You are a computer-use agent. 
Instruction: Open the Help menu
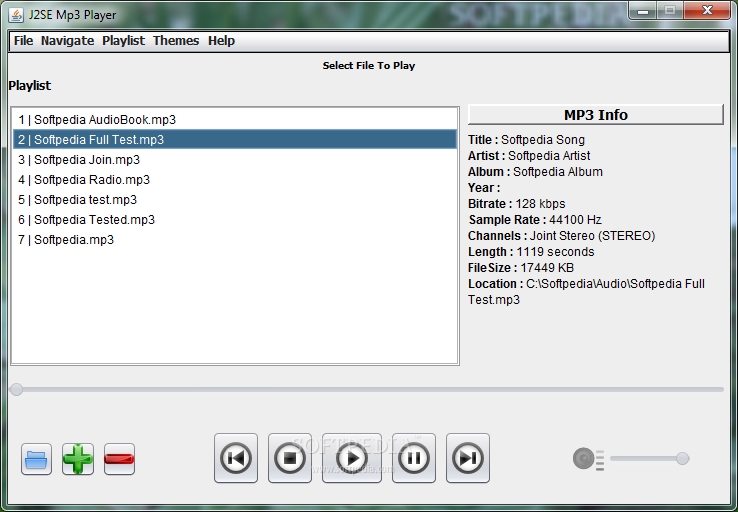tap(221, 41)
